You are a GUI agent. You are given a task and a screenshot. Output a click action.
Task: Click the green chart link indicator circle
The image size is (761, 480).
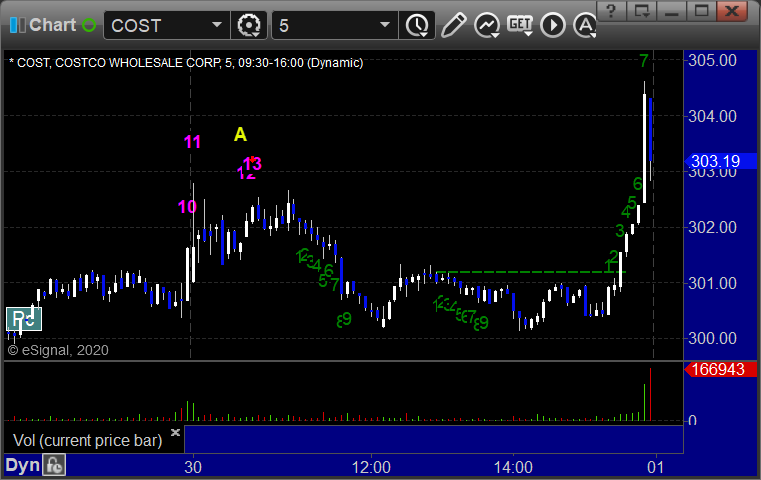89,25
